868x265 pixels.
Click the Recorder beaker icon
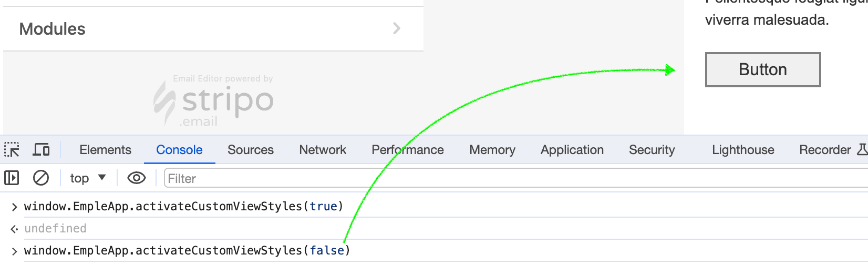point(862,150)
